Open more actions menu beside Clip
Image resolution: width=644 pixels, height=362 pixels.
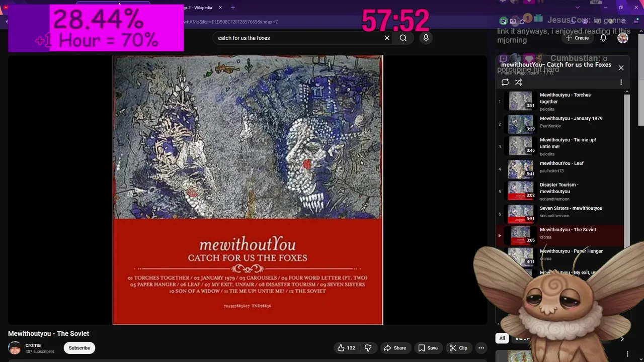pyautogui.click(x=481, y=348)
